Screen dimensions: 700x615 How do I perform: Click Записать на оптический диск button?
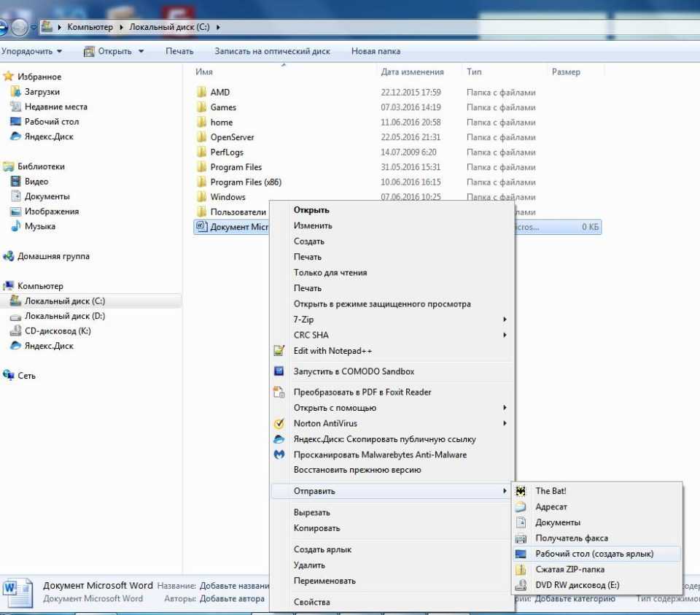click(x=272, y=51)
